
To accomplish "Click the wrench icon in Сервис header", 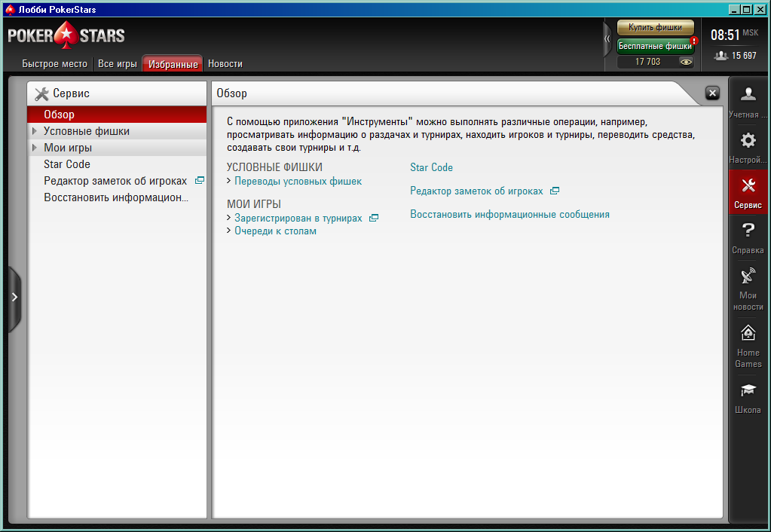I will [41, 93].
